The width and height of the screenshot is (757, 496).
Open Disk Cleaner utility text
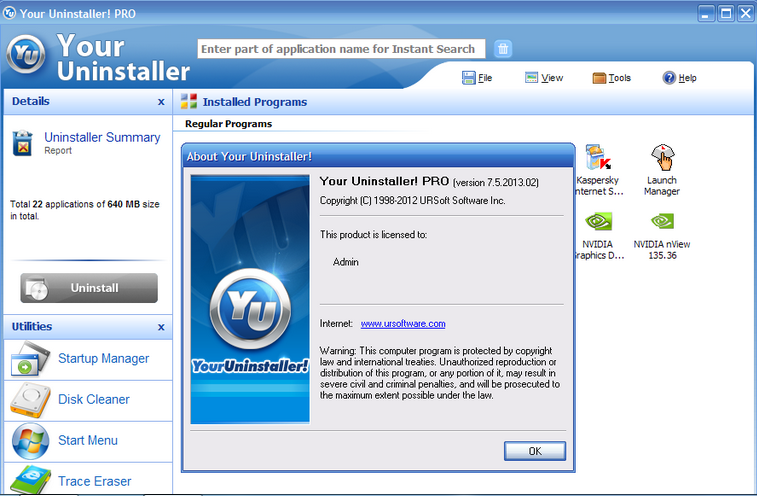click(x=94, y=399)
